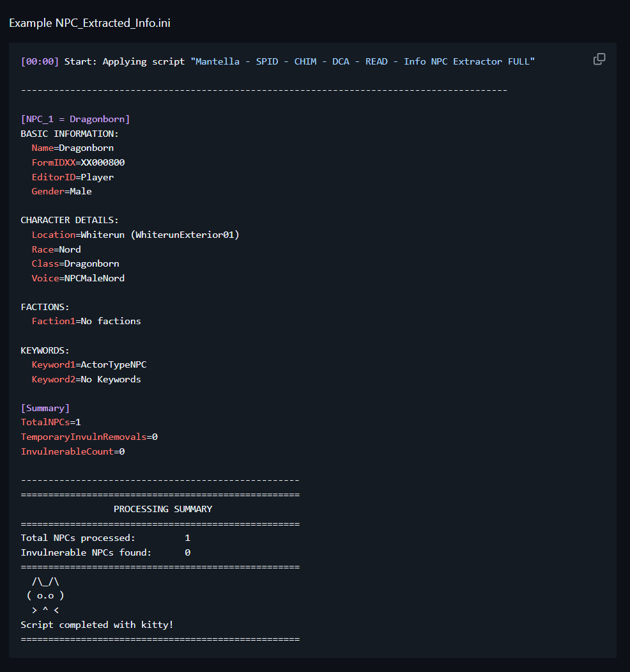Click the InvulnerableCount=0 line

point(73,451)
